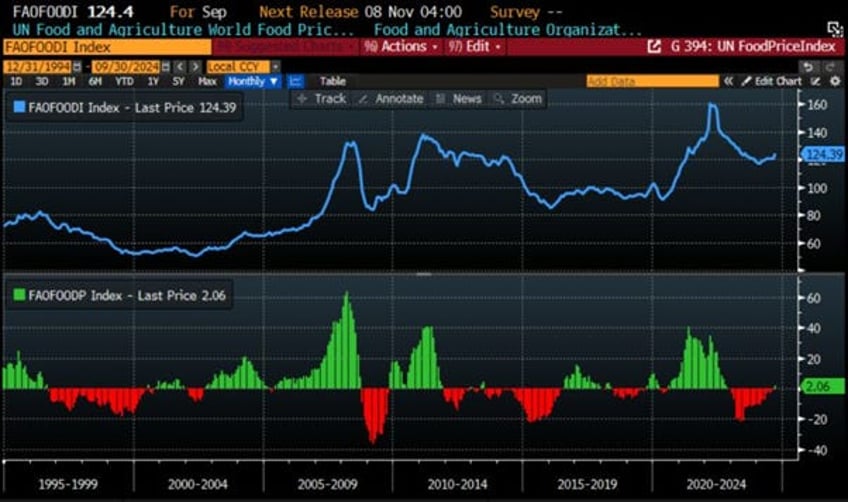Open the start date calendar picker icon

pos(77,67)
